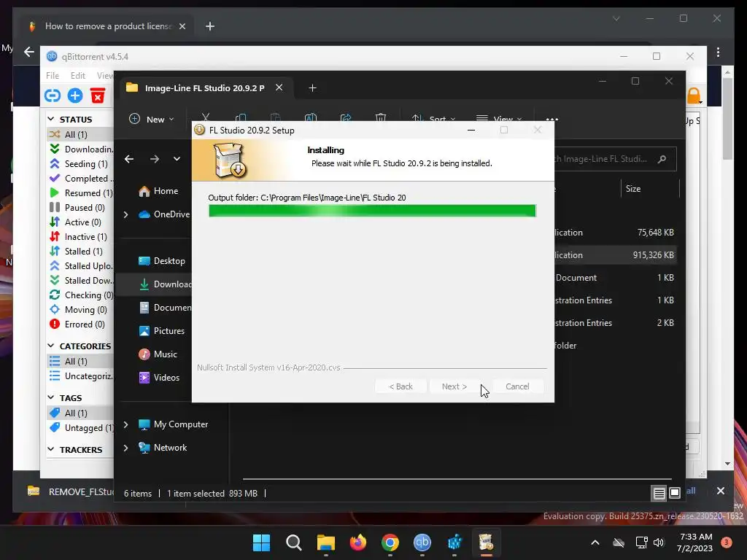The width and height of the screenshot is (747, 560).
Task: Expand My Computer tree node
Action: click(125, 424)
